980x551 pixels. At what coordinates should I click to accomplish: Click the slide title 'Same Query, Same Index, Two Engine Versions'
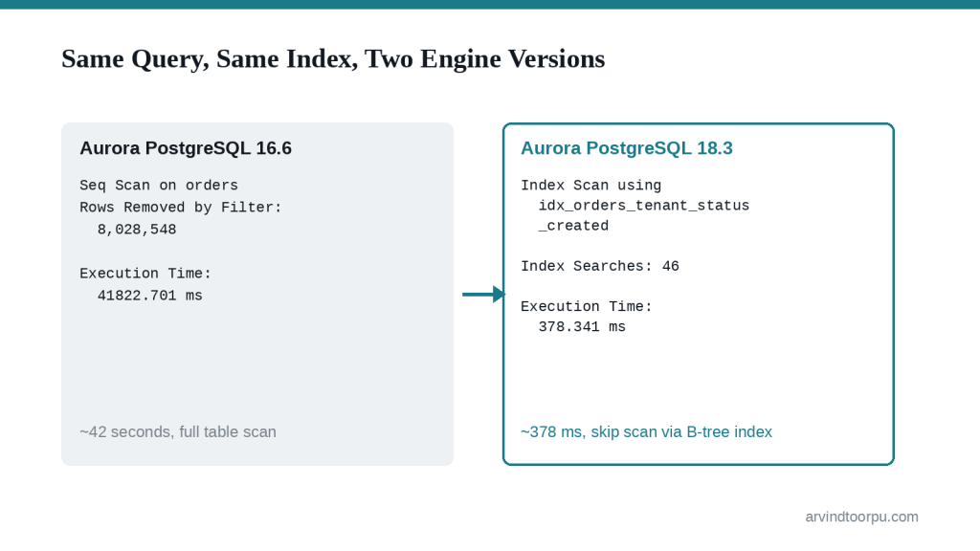(333, 59)
